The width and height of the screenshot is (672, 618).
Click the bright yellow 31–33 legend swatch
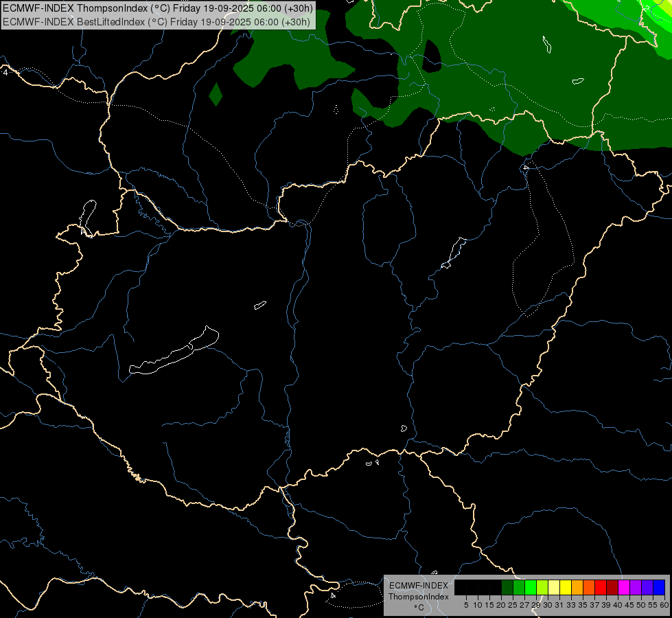(566, 587)
